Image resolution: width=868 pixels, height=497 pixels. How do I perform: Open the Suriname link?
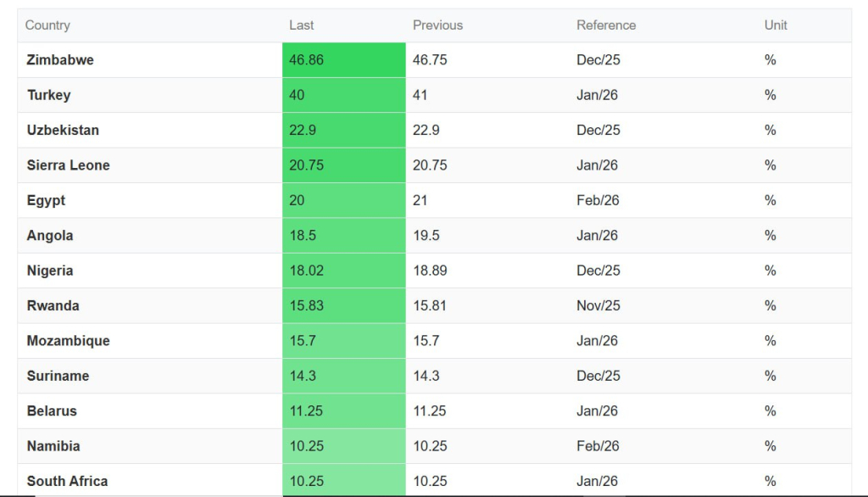pyautogui.click(x=58, y=376)
